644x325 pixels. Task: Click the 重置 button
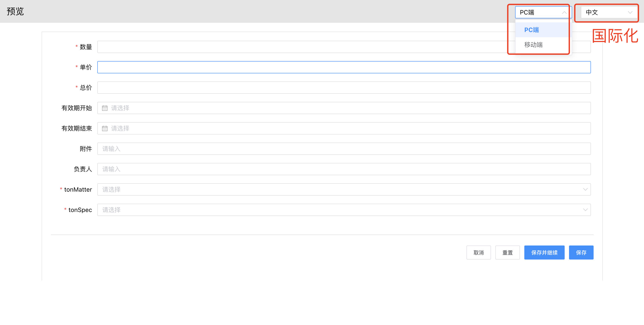point(507,253)
